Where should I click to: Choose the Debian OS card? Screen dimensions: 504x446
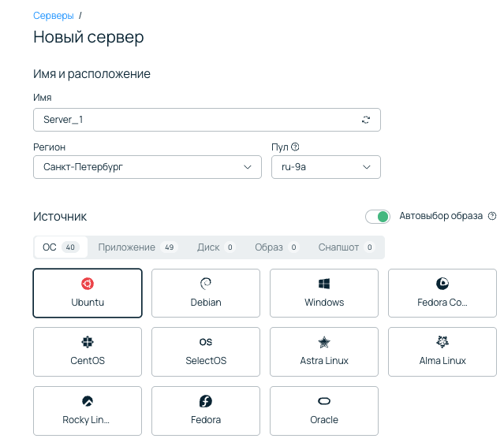pos(206,293)
